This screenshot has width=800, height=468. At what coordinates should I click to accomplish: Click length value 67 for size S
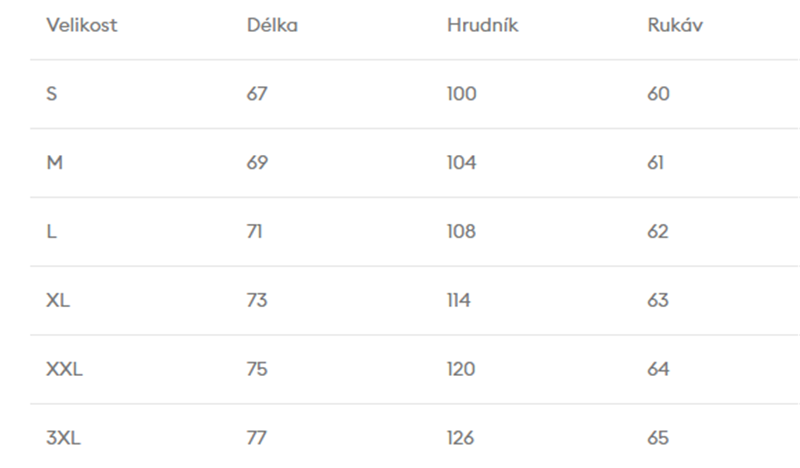258,94
